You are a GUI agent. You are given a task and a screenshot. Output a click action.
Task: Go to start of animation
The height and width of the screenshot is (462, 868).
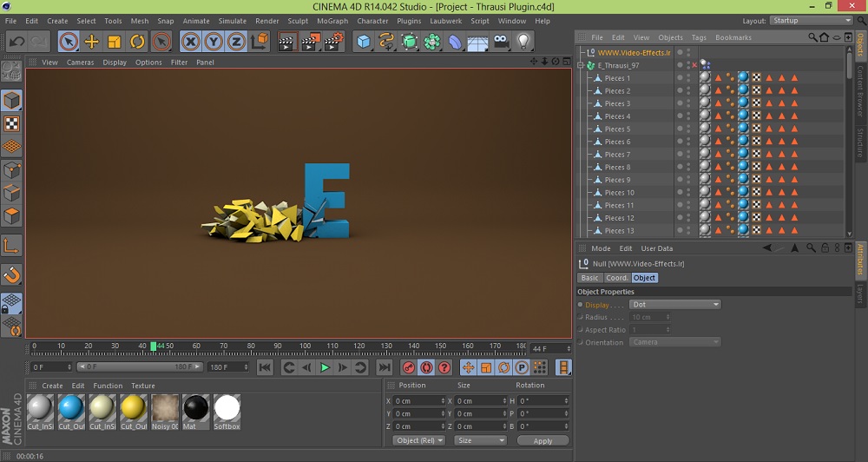point(265,367)
